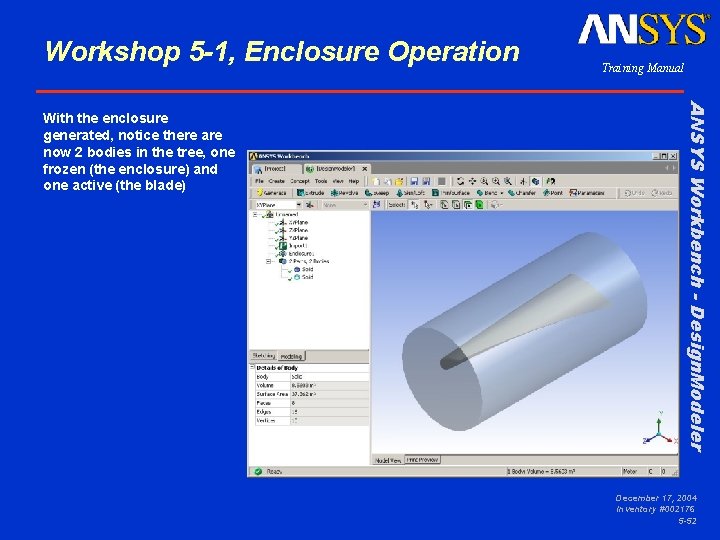Viewport: 720px width, 540px height.
Task: Open the Concept menu
Action: tap(299, 181)
